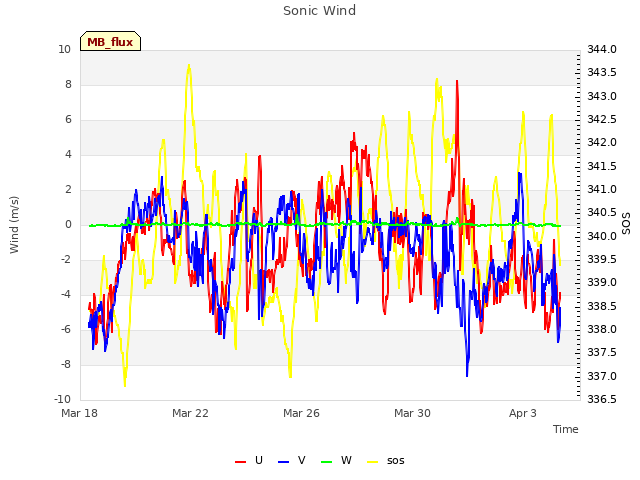Click the Mar 26 x-axis label
Screen dimensions: 640x480
(x=301, y=413)
